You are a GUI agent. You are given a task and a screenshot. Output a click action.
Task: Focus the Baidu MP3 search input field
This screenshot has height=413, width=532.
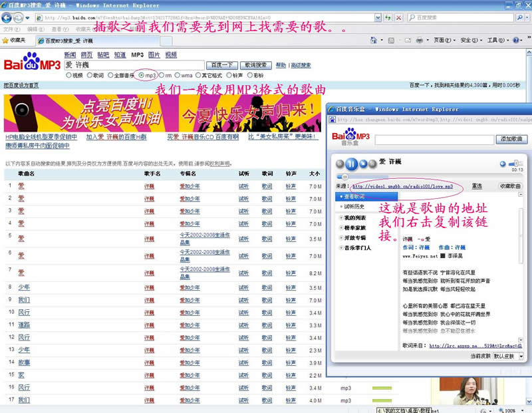coord(134,65)
